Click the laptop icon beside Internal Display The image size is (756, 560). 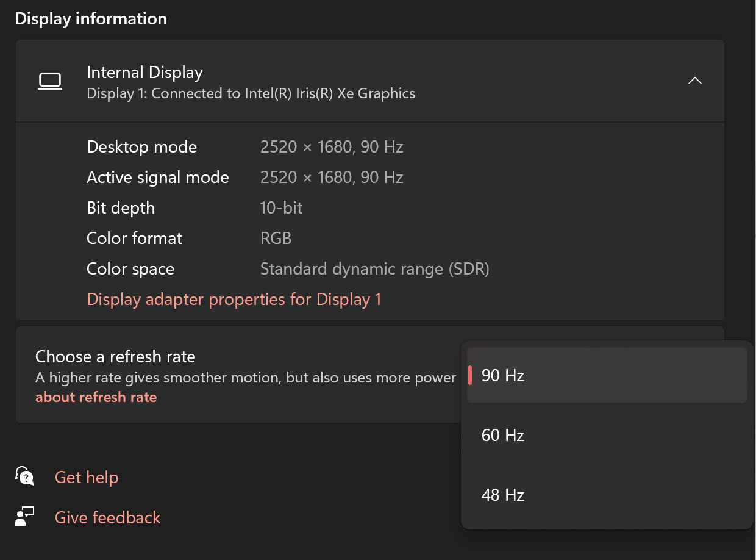(50, 81)
